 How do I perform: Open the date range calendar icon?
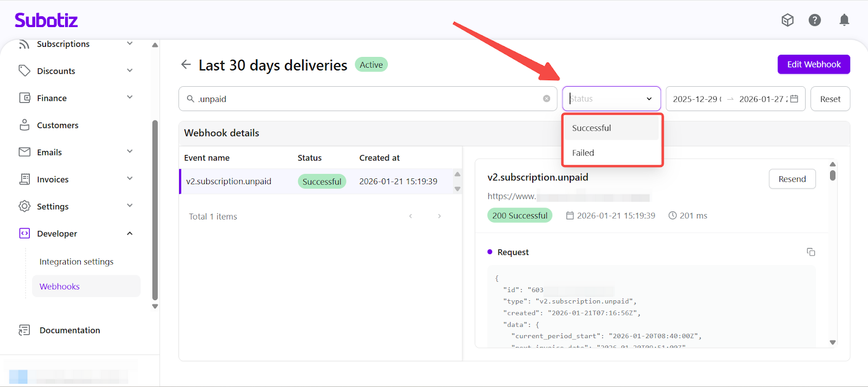(794, 99)
